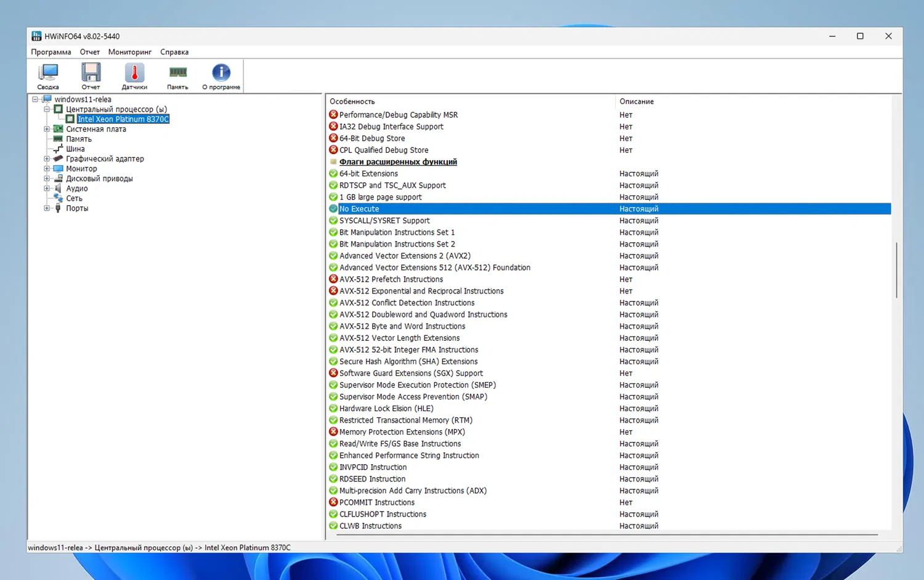Click the Описание column header
Viewport: 924px width, 580px height.
(x=636, y=102)
